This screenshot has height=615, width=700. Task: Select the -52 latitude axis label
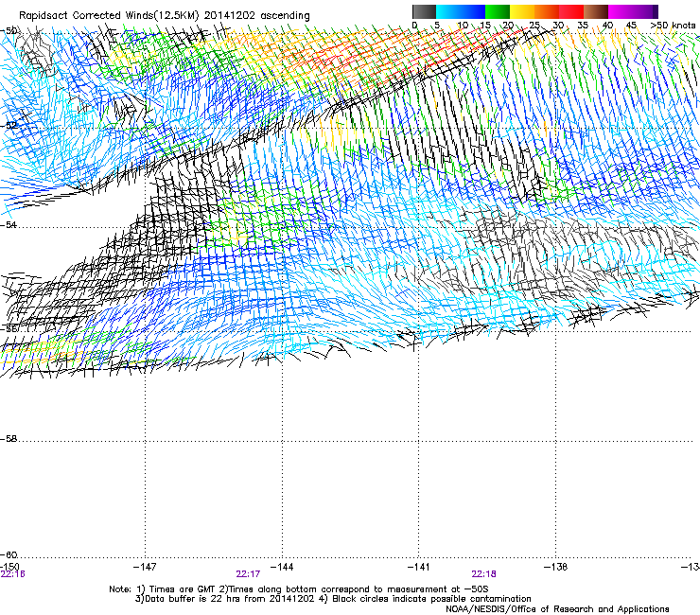(x=9, y=125)
